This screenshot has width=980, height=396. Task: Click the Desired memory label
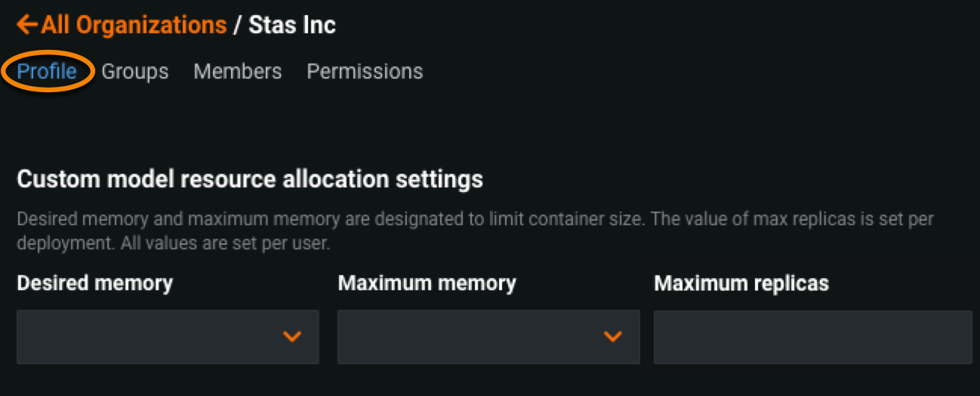94,283
